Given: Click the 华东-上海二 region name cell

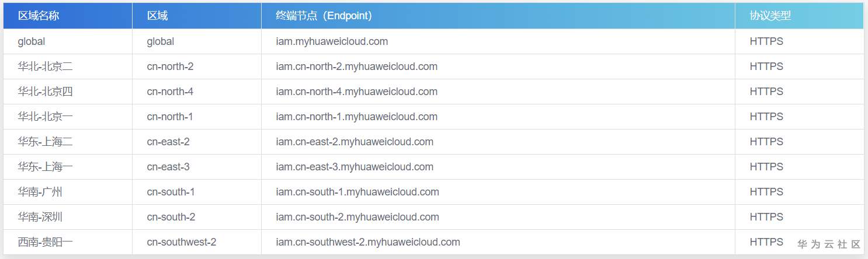Looking at the screenshot, I should point(46,142).
